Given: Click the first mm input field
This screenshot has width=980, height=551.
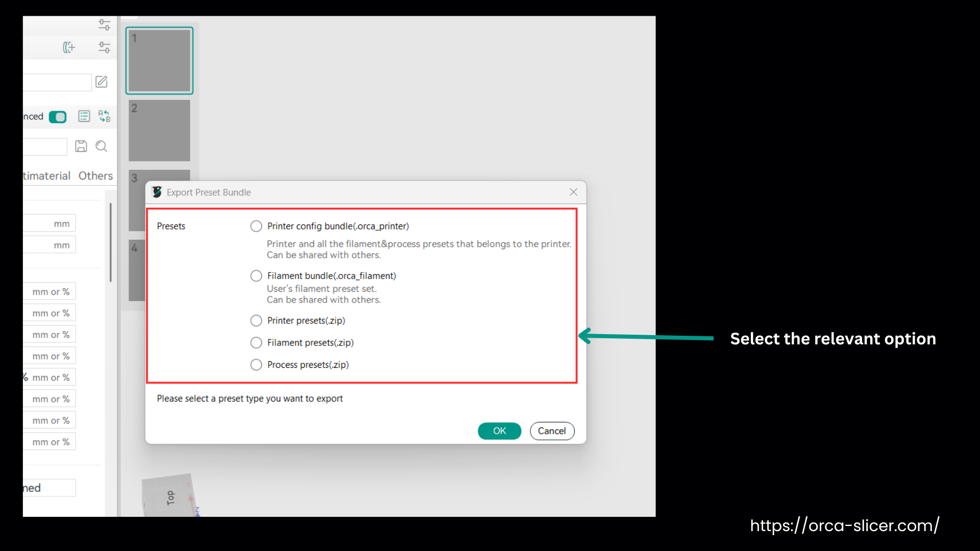Looking at the screenshot, I should [50, 223].
